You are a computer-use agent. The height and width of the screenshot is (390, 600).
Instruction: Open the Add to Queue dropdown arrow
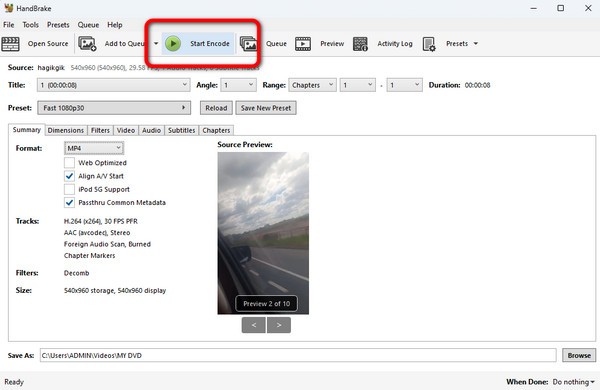(156, 44)
